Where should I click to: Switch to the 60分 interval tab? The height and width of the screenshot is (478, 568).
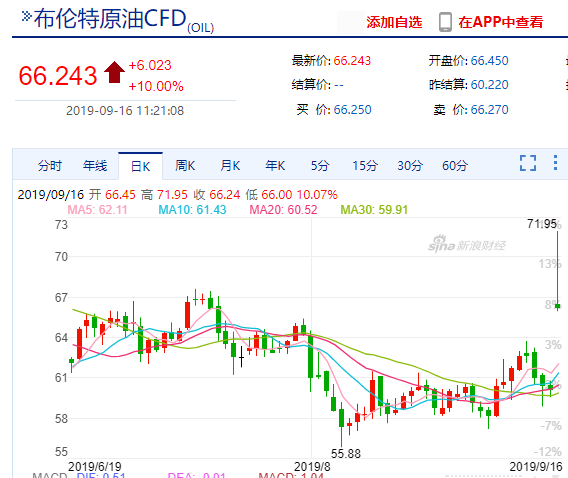[455, 166]
